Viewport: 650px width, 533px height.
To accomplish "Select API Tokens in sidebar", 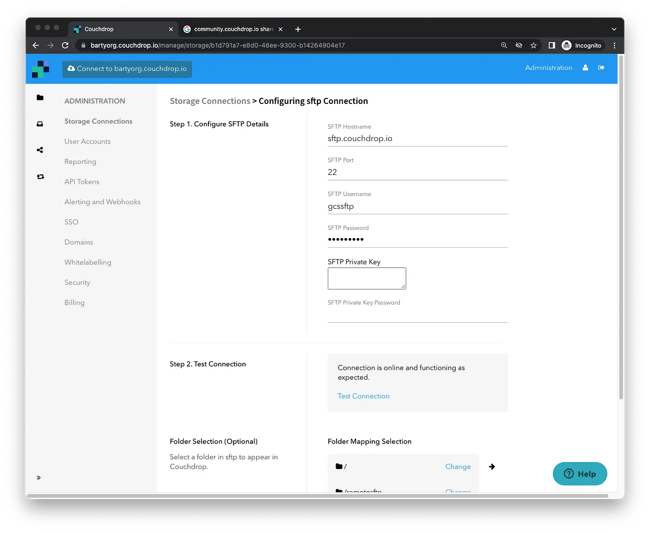I will [x=82, y=182].
